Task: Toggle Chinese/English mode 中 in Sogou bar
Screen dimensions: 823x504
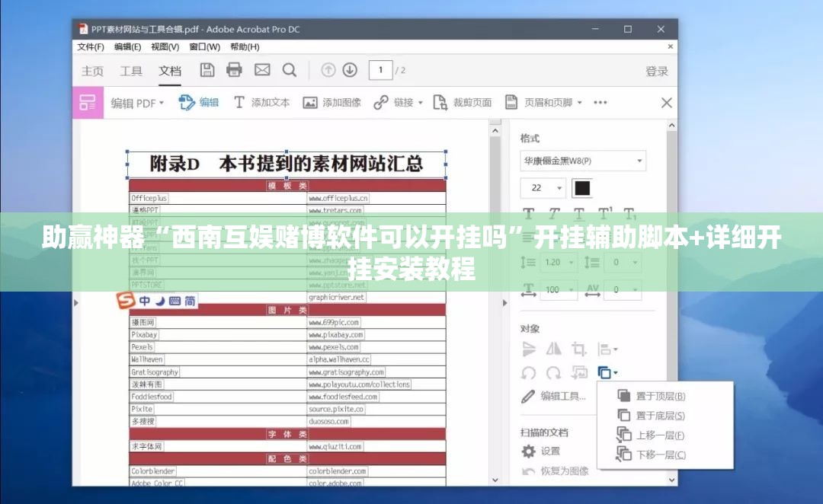Action: [144, 301]
